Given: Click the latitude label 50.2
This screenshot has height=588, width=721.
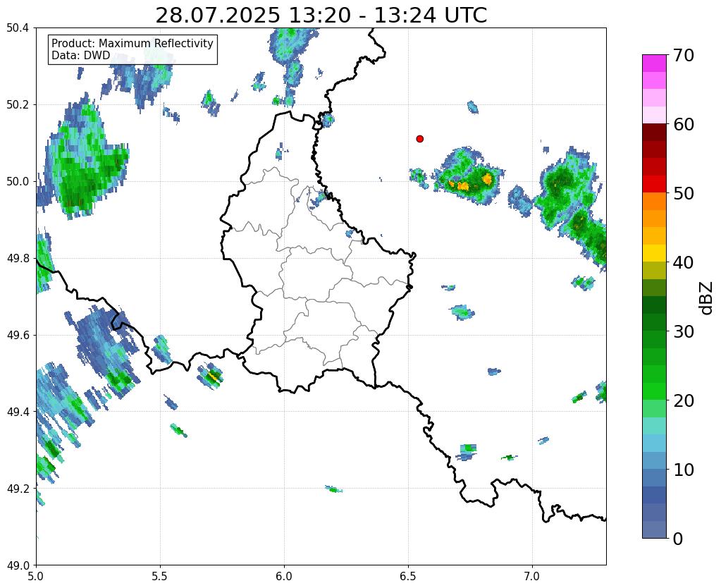Looking at the screenshot, I should pyautogui.click(x=18, y=105).
